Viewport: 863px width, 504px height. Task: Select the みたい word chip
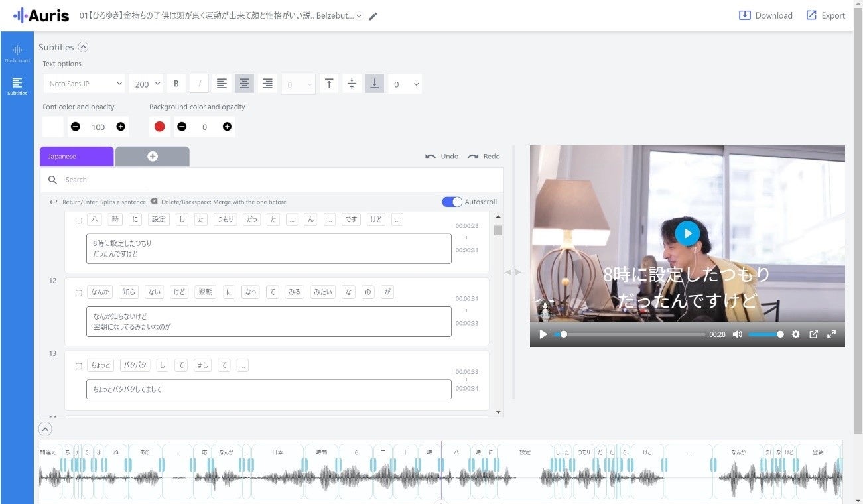[323, 292]
